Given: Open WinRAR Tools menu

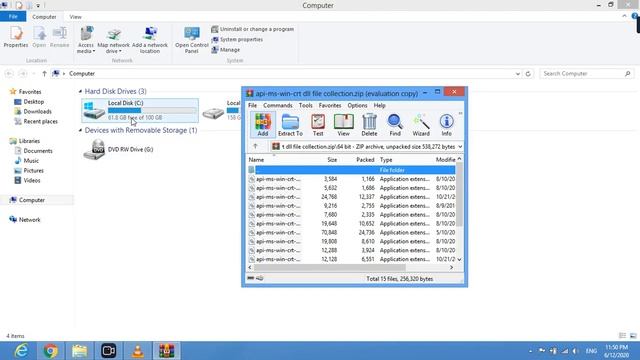Looking at the screenshot, I should (x=305, y=105).
